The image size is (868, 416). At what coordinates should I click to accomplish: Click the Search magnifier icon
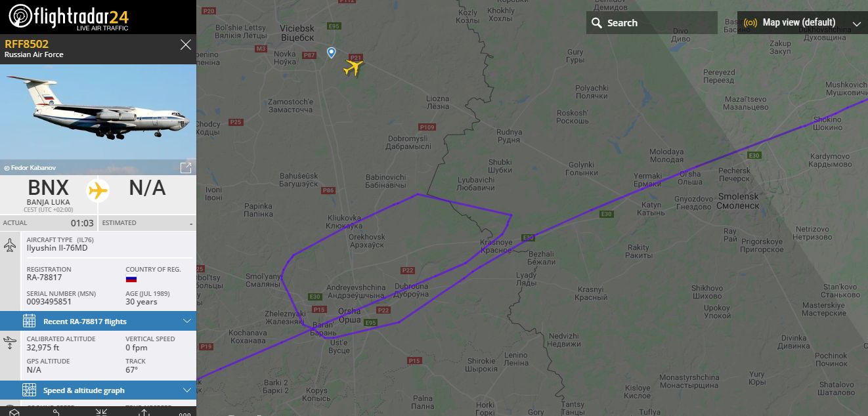point(597,23)
